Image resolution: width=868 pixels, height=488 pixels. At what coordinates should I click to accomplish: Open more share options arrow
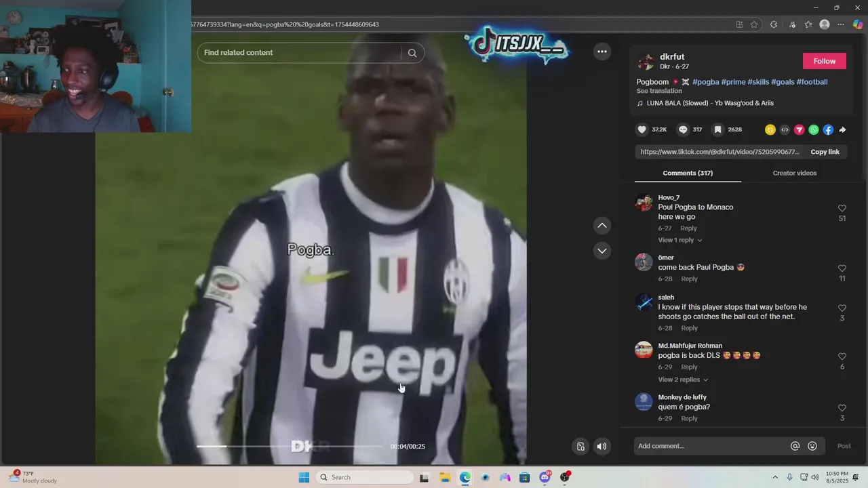coord(842,129)
